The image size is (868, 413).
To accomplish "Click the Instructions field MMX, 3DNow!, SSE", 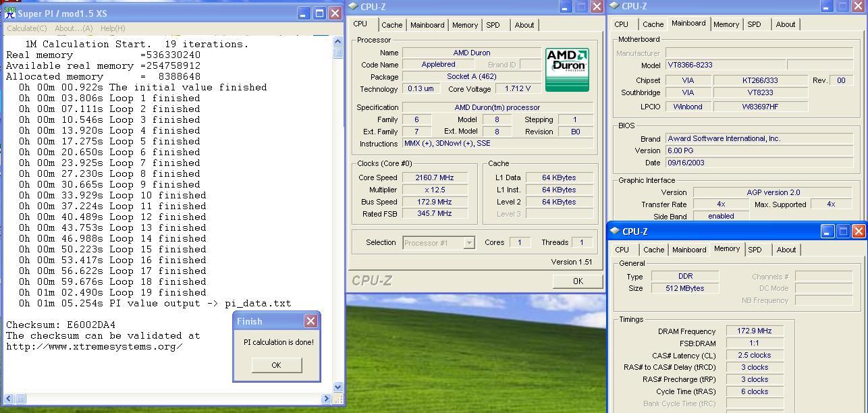I will (x=497, y=144).
